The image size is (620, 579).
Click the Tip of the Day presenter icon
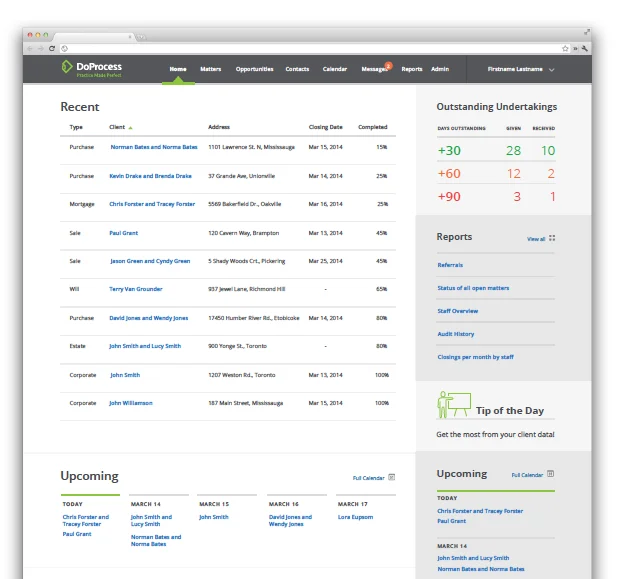click(453, 405)
